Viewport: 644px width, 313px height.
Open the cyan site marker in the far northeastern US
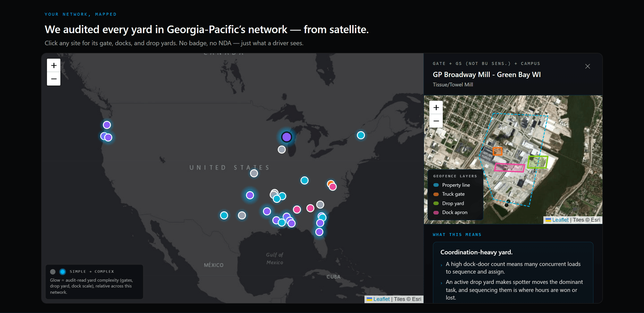tap(361, 135)
